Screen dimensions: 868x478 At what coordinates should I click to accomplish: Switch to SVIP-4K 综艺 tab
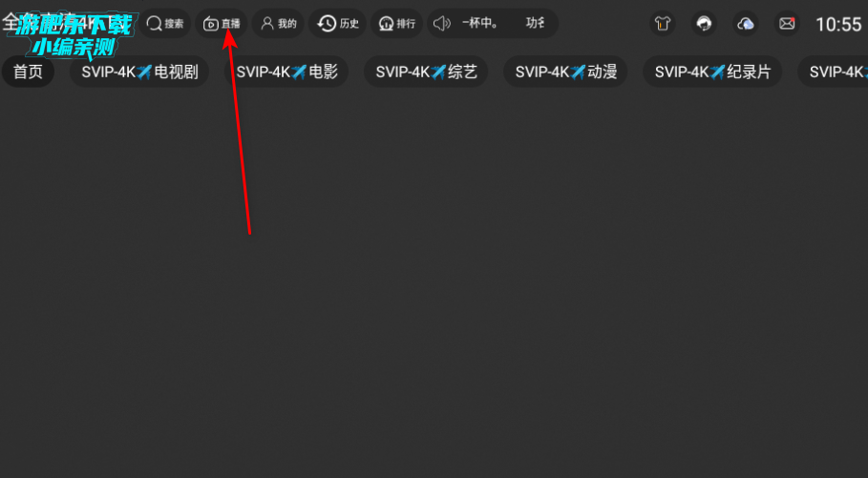pos(426,72)
